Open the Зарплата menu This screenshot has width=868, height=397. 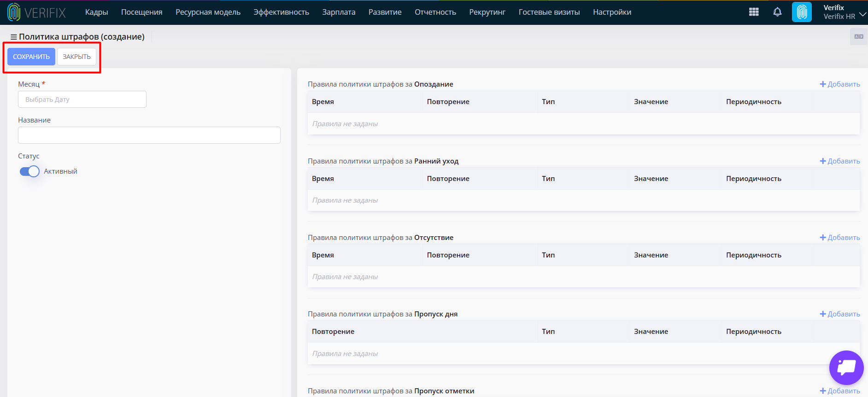[x=339, y=12]
